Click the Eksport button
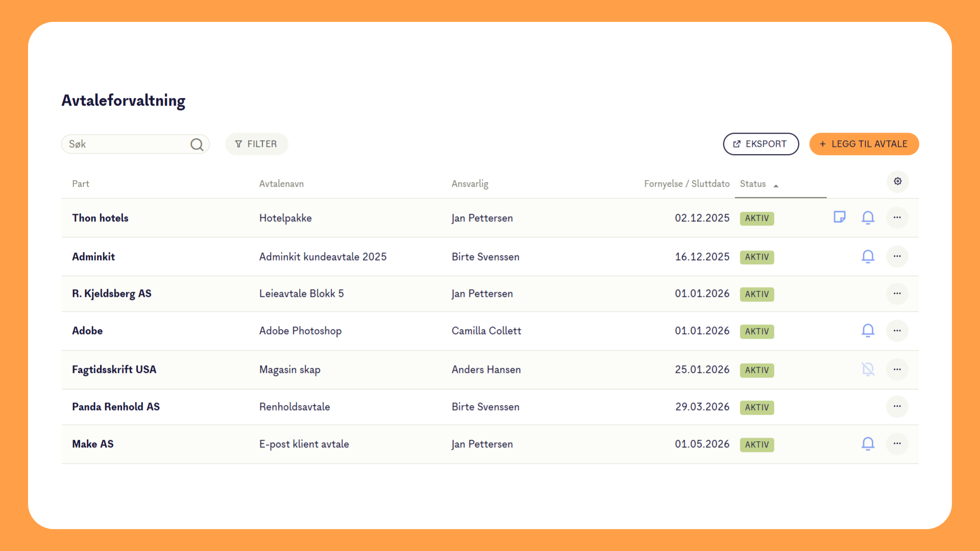 [x=761, y=144]
